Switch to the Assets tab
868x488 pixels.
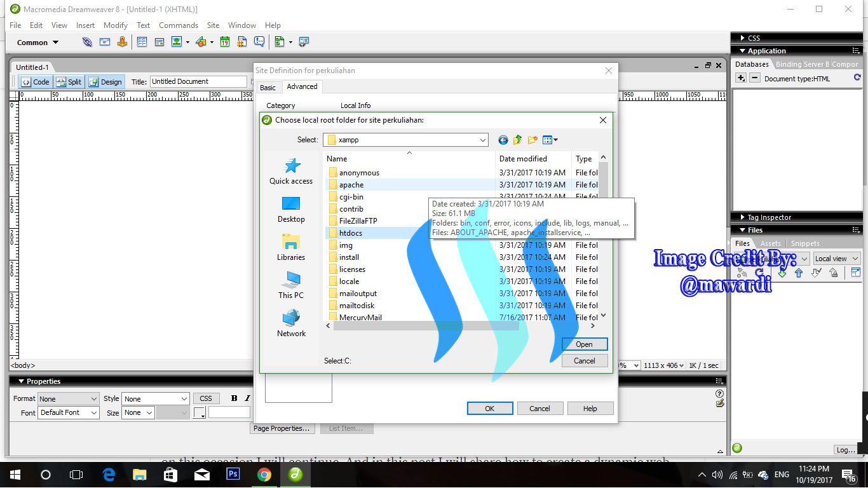coord(771,243)
